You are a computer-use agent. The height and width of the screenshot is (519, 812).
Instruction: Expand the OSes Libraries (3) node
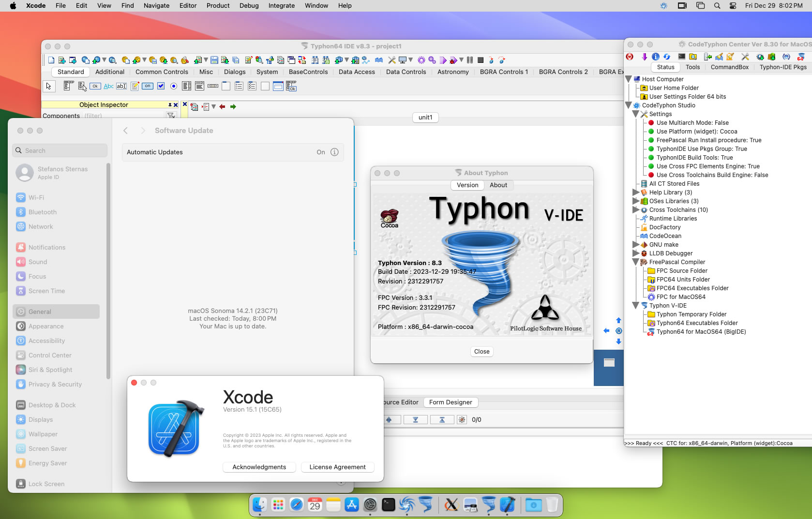pos(636,201)
